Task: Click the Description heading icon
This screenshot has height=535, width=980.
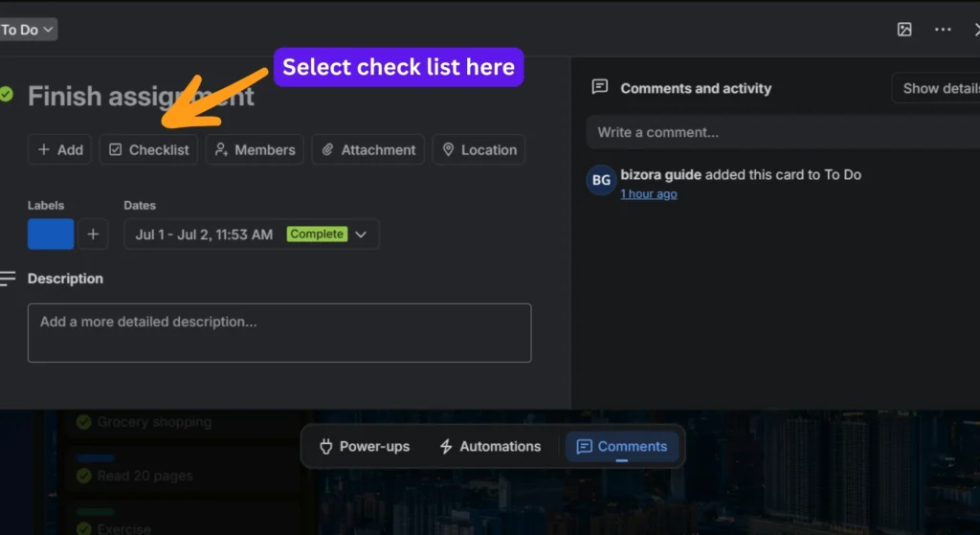Action: pos(7,279)
